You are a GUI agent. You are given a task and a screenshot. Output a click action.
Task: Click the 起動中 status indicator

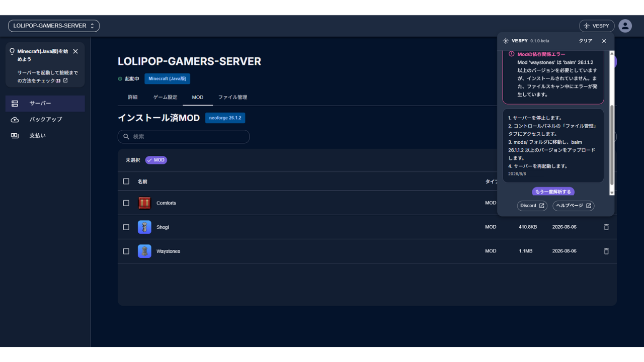[x=129, y=79]
